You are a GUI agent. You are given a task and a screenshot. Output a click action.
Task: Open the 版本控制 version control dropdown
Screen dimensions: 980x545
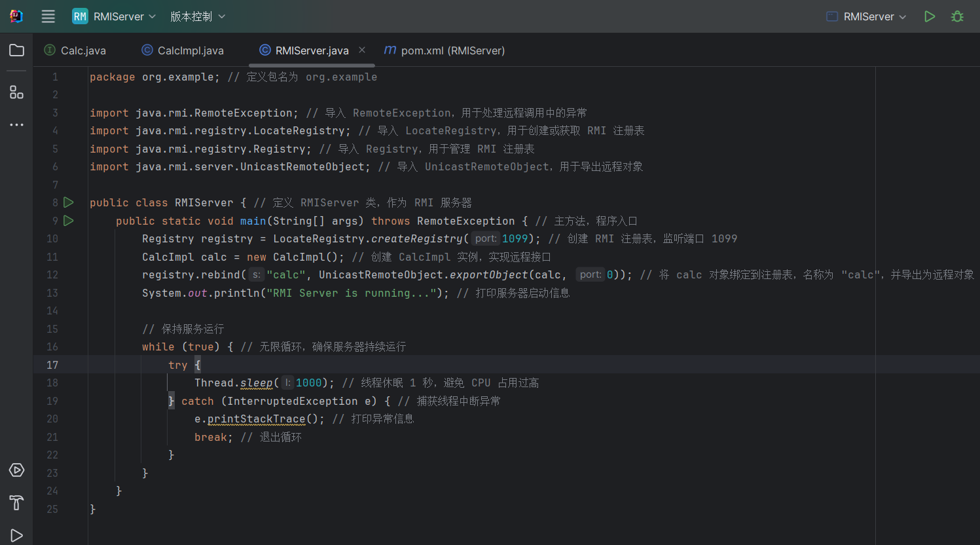(198, 16)
